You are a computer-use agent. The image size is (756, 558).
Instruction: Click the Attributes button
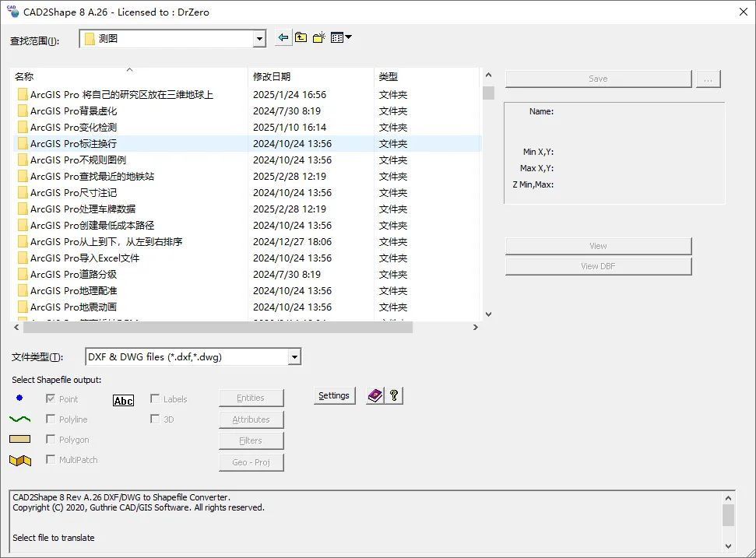[251, 419]
